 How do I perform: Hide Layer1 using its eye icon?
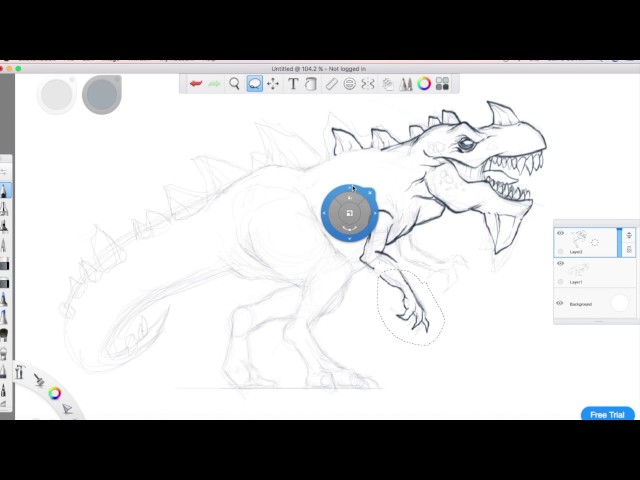[x=560, y=263]
